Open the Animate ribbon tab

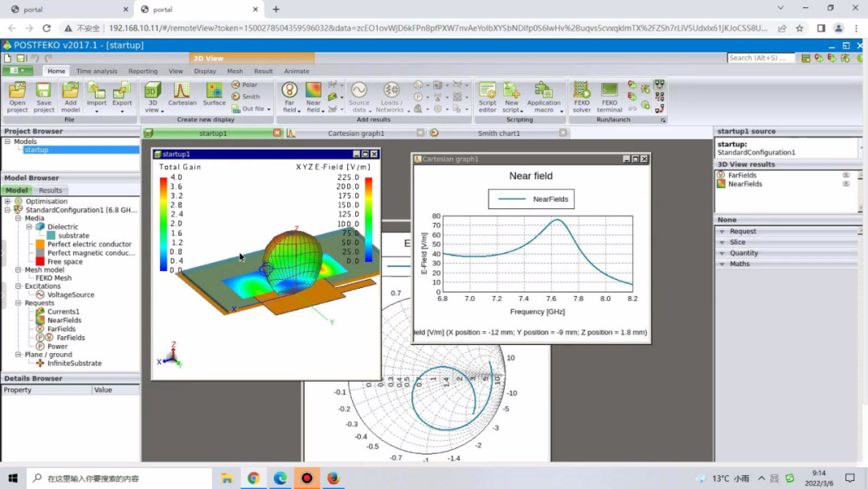coord(297,71)
